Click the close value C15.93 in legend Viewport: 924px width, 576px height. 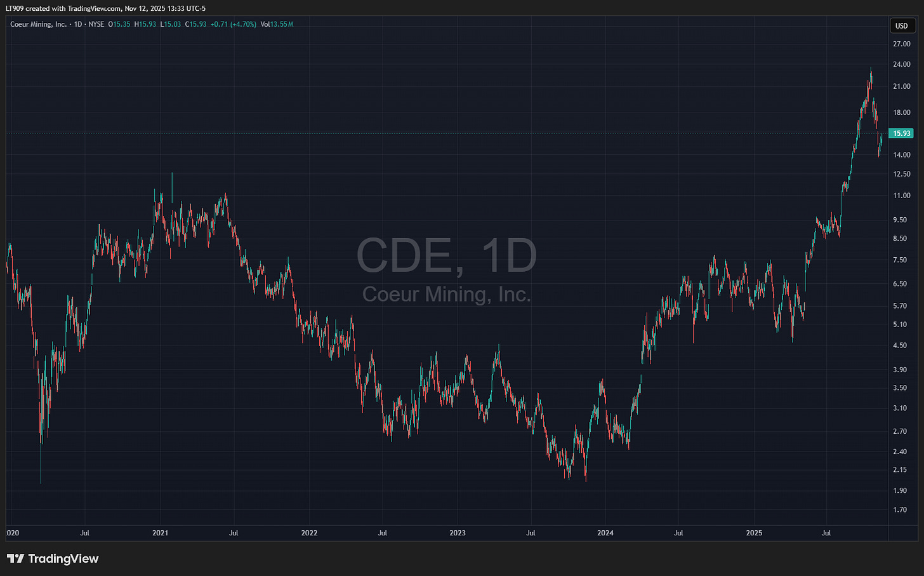[x=195, y=24]
